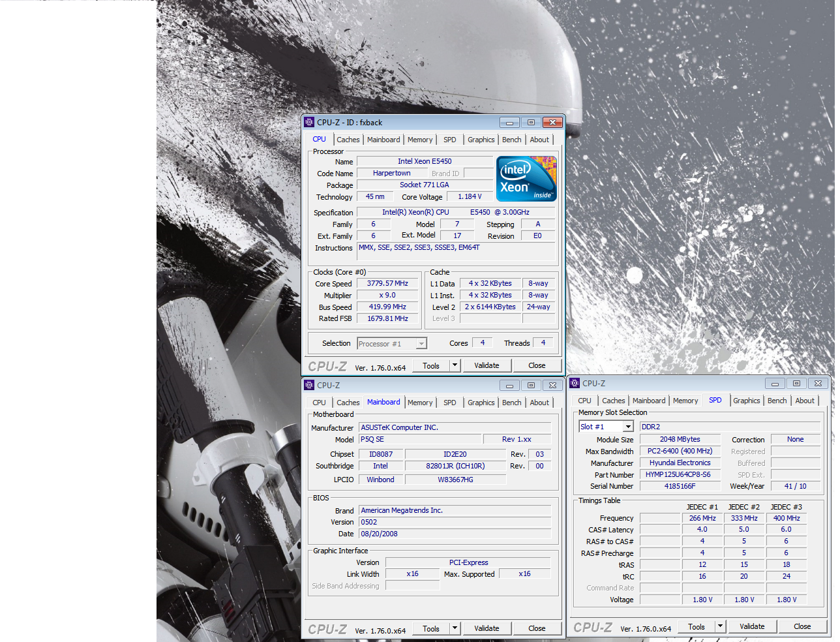Image resolution: width=840 pixels, height=642 pixels.
Task: Click the 2 x 6144 KBytes Level 2 cache value
Action: 490,307
